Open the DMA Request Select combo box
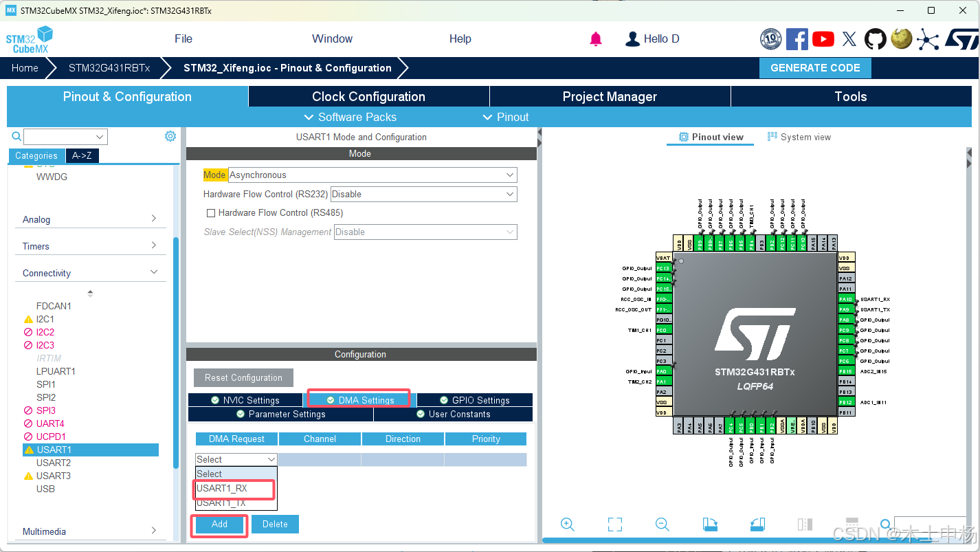 [x=236, y=459]
